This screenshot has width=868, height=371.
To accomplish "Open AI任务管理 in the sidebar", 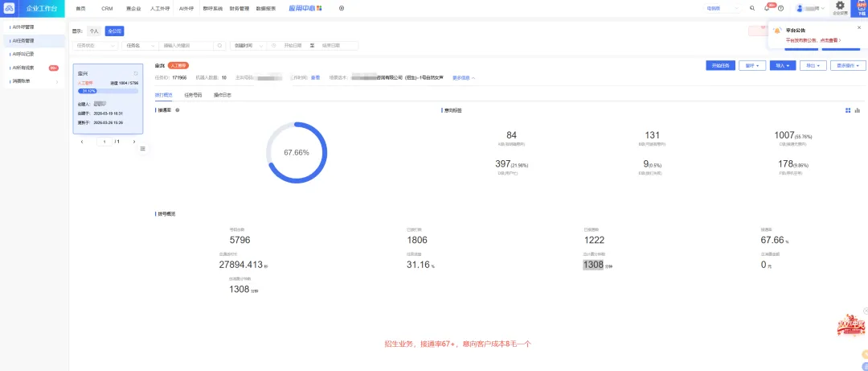I will point(35,40).
